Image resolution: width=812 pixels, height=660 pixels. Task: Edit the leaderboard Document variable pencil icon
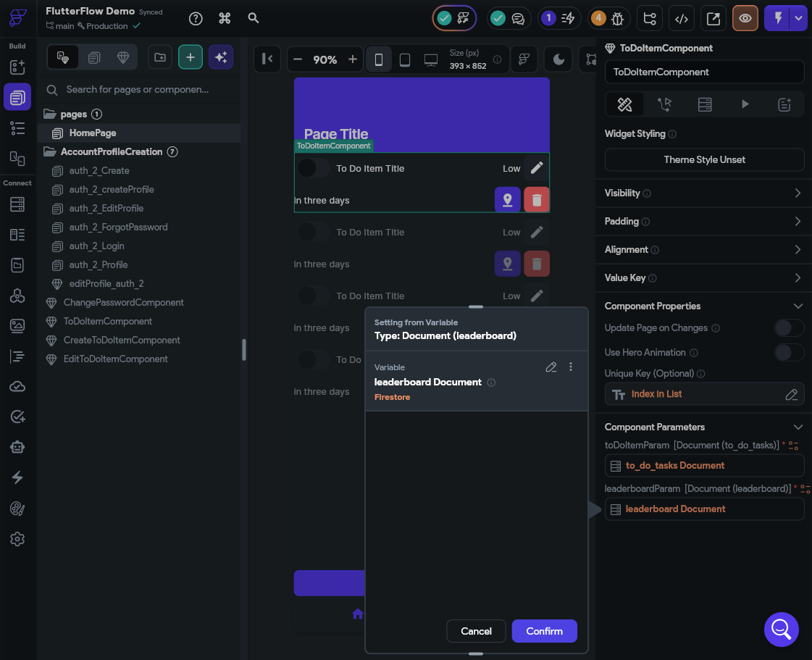point(551,367)
